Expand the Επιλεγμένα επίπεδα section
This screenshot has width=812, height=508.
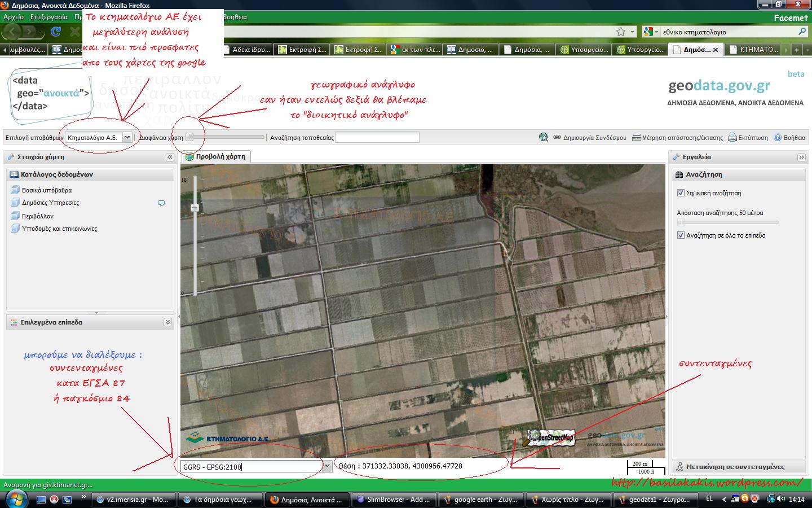pos(167,322)
